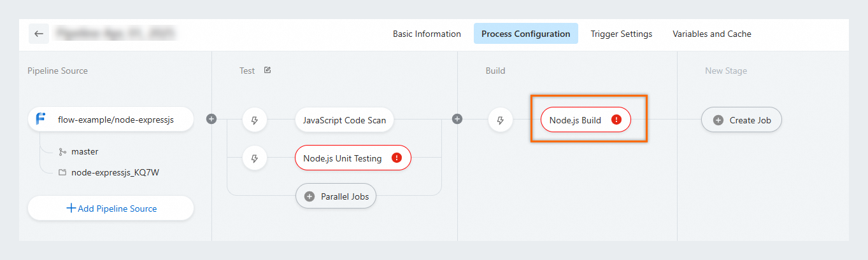Viewport: 868px width, 260px height.
Task: Click the back arrow button
Action: (x=39, y=34)
